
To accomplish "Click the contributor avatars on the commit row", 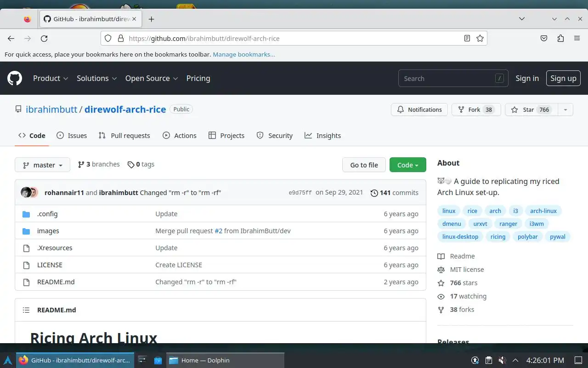I will [x=29, y=192].
